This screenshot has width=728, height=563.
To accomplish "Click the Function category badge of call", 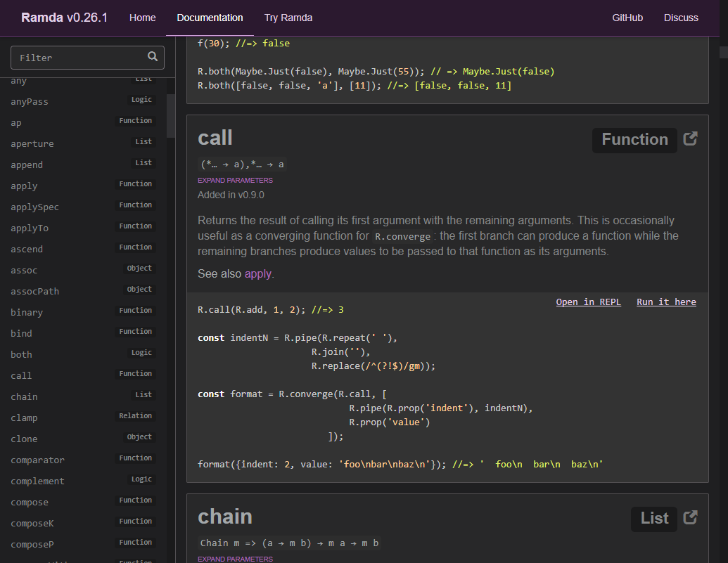I will tap(634, 140).
